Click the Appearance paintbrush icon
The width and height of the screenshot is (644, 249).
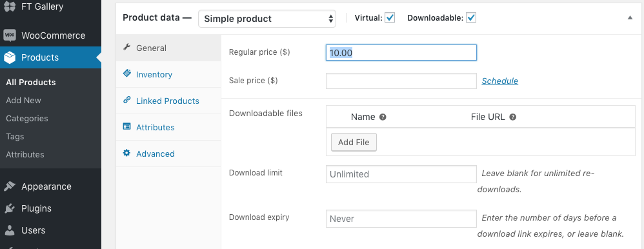[10, 186]
